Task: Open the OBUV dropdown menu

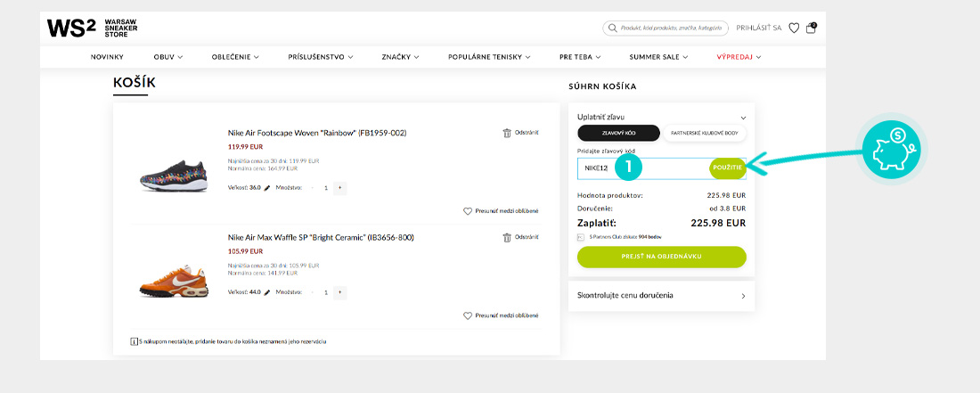Action: [167, 57]
